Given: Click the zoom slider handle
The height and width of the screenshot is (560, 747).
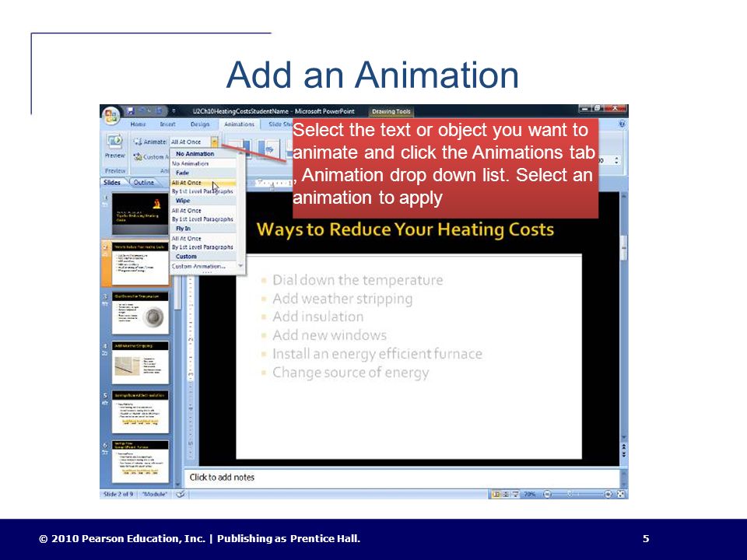Looking at the screenshot, I should pos(570,495).
